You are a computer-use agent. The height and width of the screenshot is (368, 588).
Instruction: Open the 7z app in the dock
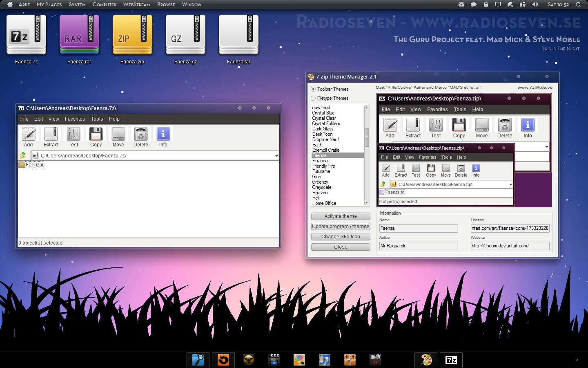pos(451,360)
